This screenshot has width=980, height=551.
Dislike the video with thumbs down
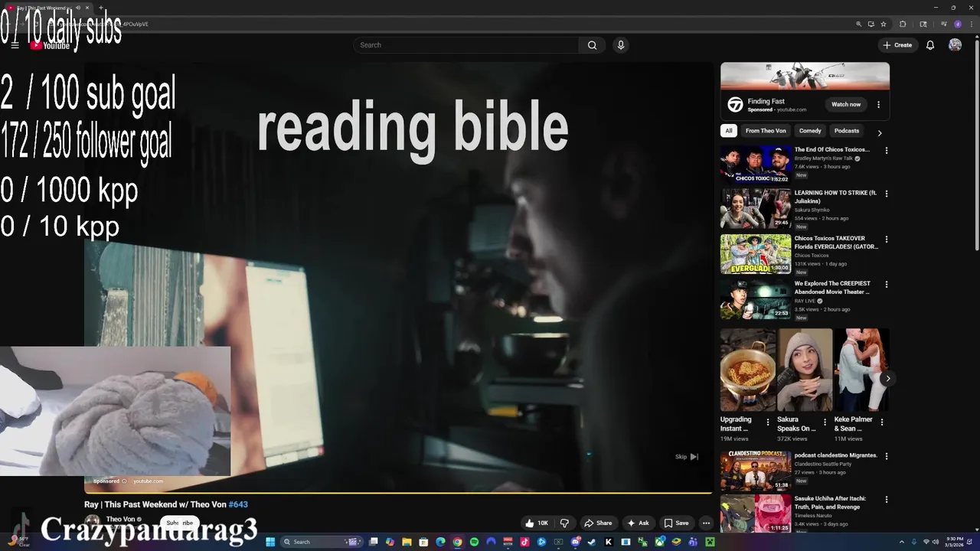click(x=564, y=523)
